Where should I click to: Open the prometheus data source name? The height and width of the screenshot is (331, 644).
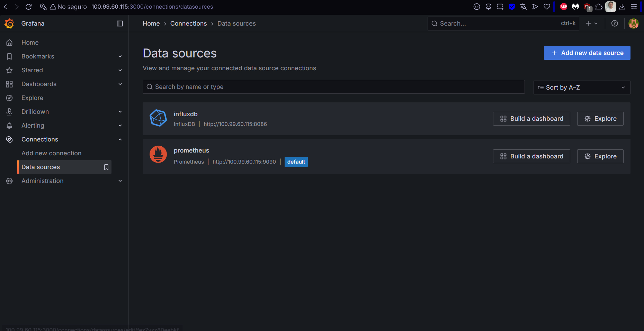(x=191, y=150)
